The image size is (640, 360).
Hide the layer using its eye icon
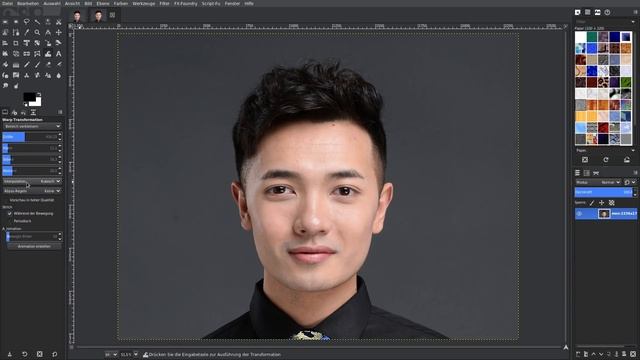pos(579,213)
